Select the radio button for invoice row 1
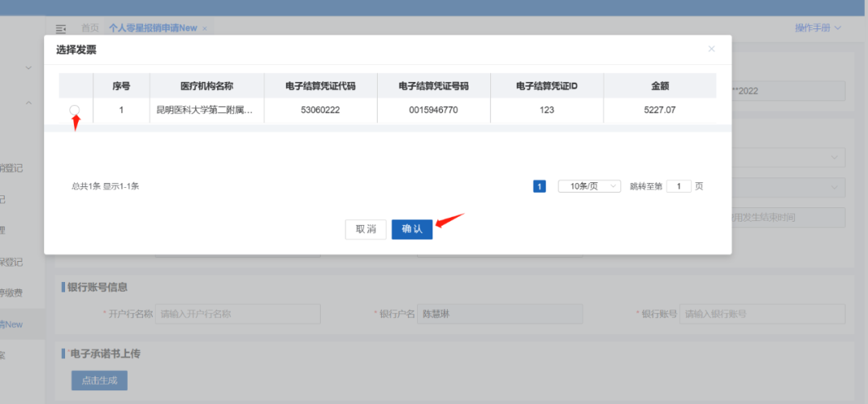This screenshot has width=868, height=404. pos(75,110)
